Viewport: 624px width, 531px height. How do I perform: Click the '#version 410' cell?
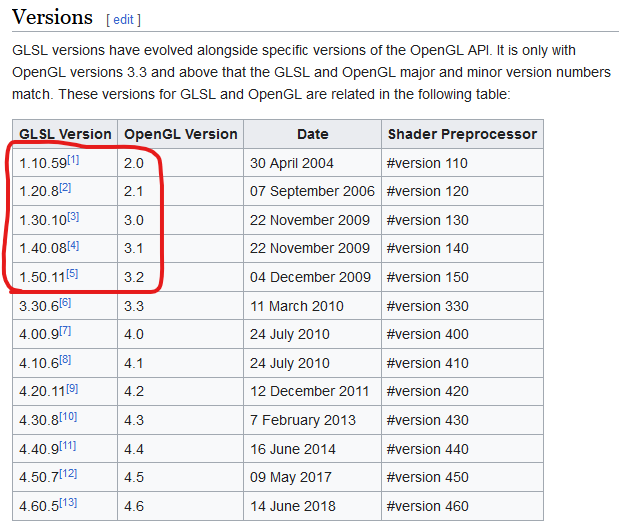pyautogui.click(x=462, y=363)
